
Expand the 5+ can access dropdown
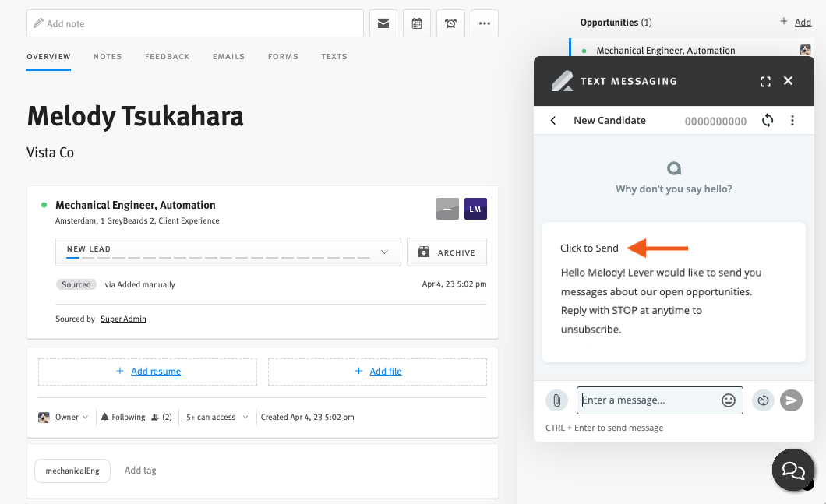pyautogui.click(x=217, y=417)
